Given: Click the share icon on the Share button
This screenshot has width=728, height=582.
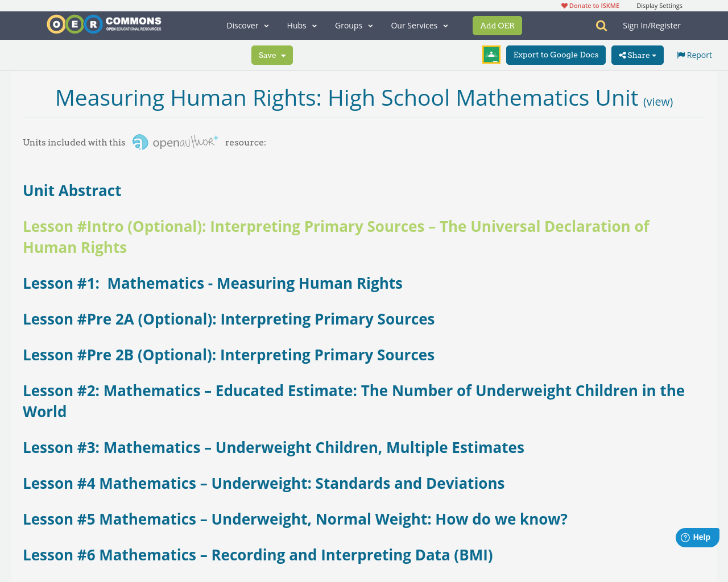Looking at the screenshot, I should point(621,54).
